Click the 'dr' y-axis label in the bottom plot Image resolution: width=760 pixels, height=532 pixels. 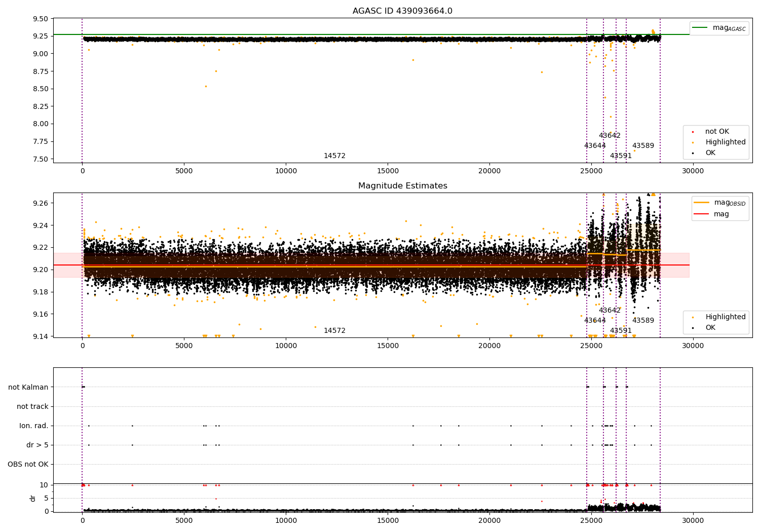pyautogui.click(x=33, y=499)
